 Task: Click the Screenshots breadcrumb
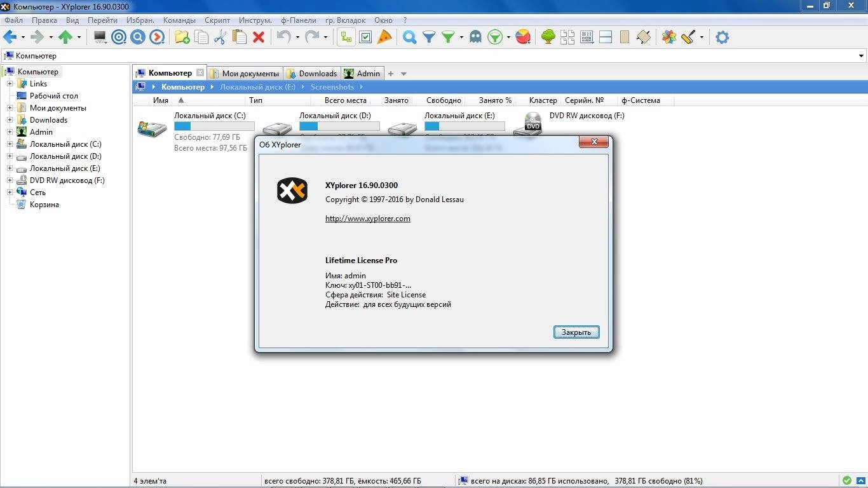[332, 87]
